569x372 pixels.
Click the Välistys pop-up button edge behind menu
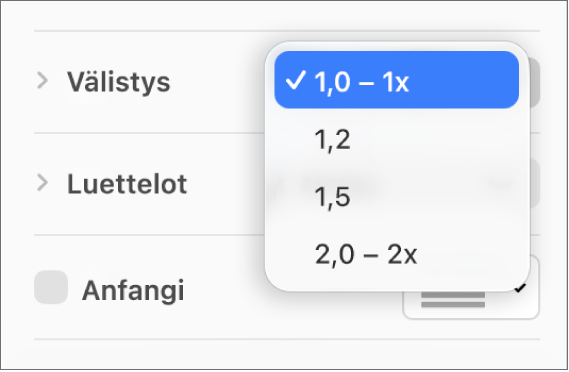(535, 82)
